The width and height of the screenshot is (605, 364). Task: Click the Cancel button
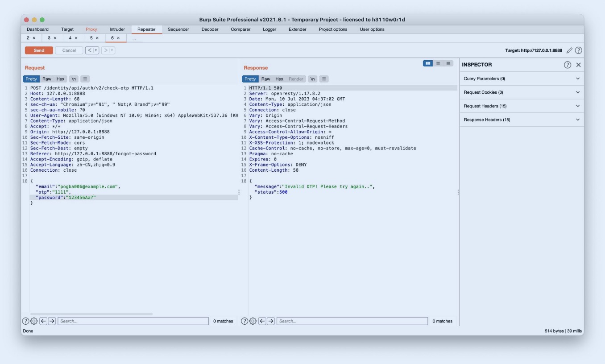pyautogui.click(x=69, y=50)
